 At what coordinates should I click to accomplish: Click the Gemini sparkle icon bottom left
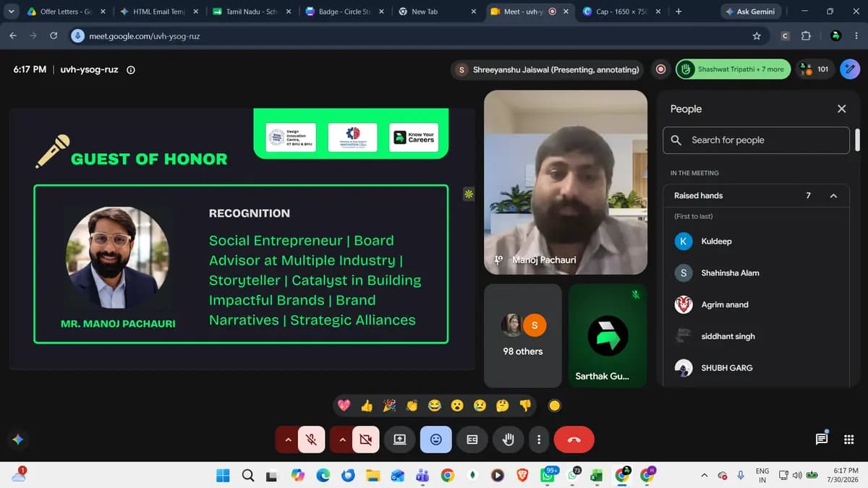[x=18, y=439]
